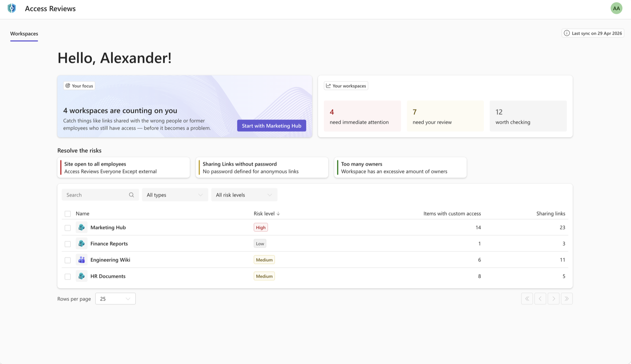Click the HR Documents site icon
The height and width of the screenshot is (364, 631).
click(x=82, y=276)
